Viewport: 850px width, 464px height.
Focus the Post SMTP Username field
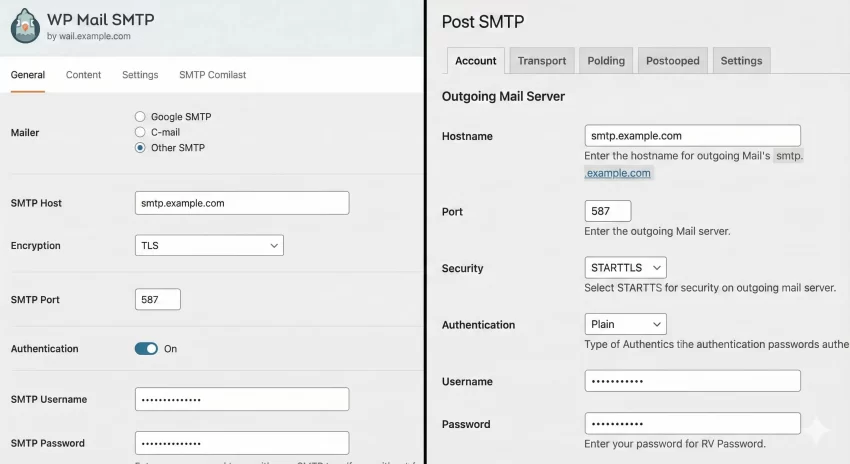[692, 381]
